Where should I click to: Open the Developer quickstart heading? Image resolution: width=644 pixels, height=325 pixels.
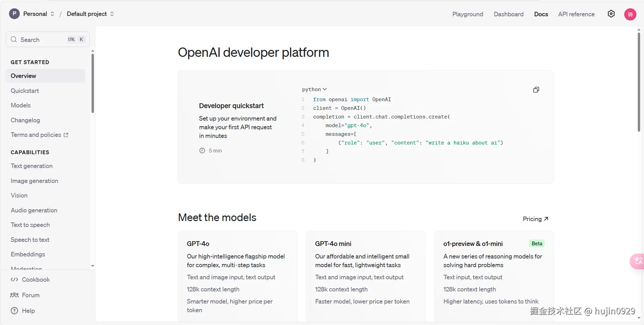[231, 106]
